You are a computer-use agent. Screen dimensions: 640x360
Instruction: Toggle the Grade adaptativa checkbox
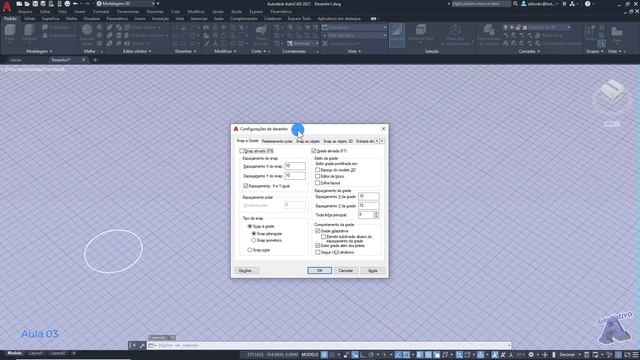318,231
